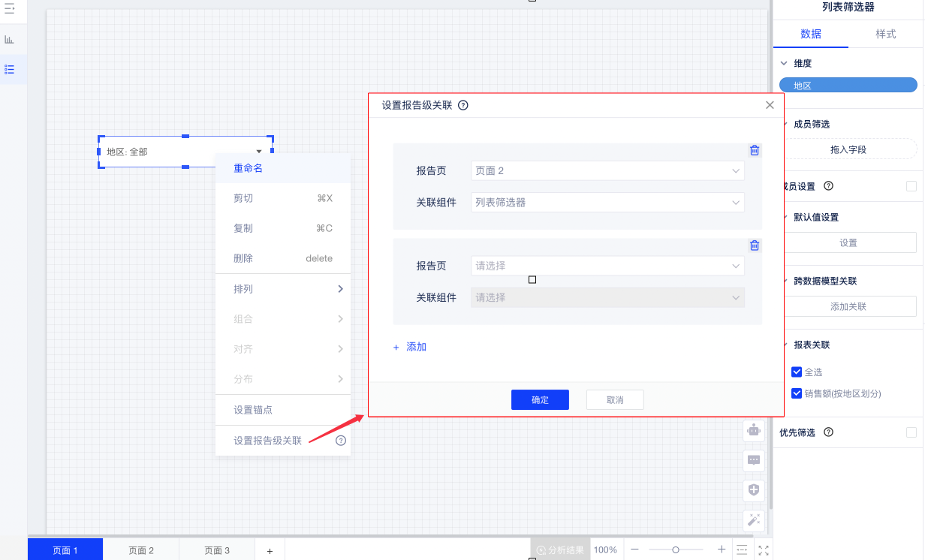Viewport: 925px width, 560px height.
Task: Open the 报告页 dropdown showing 页面 2
Action: click(607, 171)
